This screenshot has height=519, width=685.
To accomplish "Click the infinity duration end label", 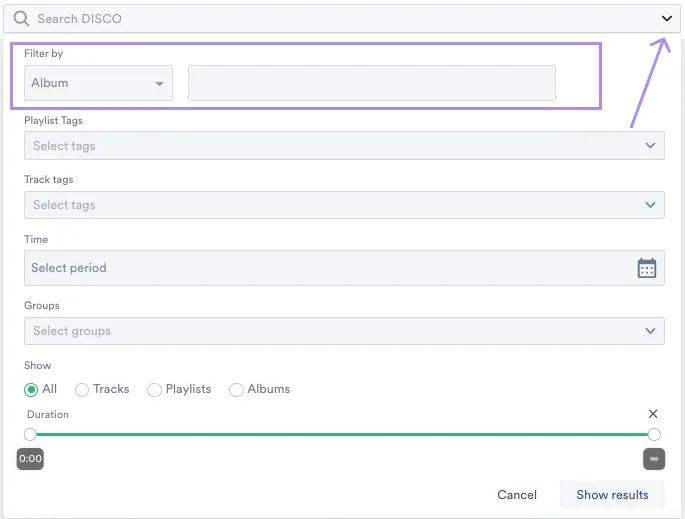I will pyautogui.click(x=654, y=459).
